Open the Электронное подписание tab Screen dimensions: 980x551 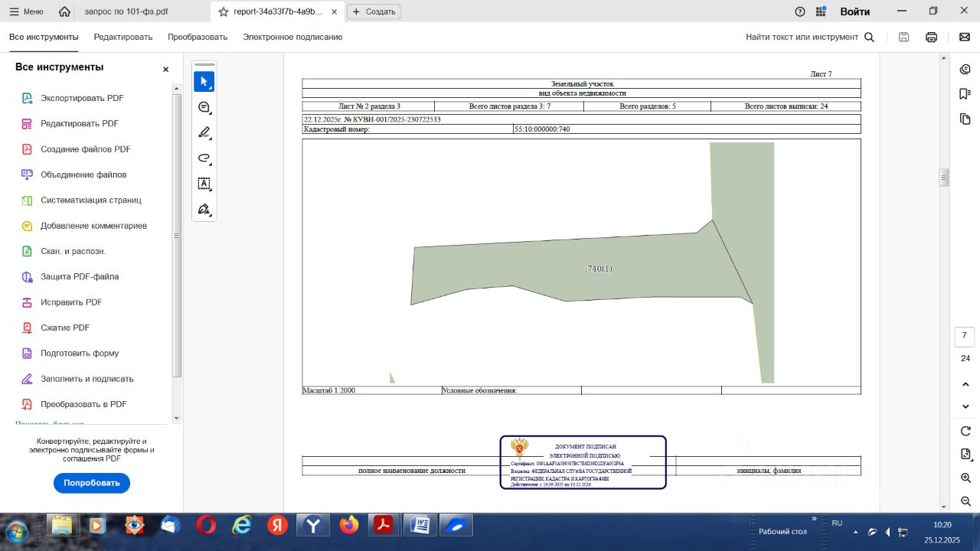tap(292, 37)
